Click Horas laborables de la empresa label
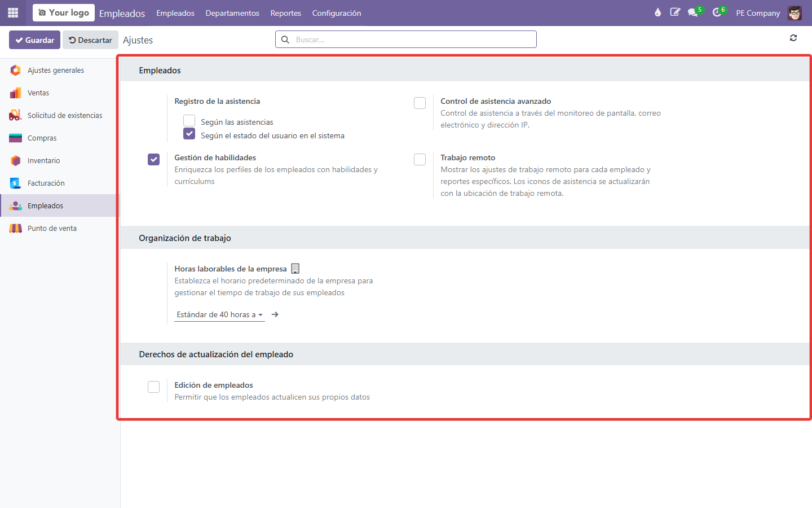The height and width of the screenshot is (508, 812). 231,269
